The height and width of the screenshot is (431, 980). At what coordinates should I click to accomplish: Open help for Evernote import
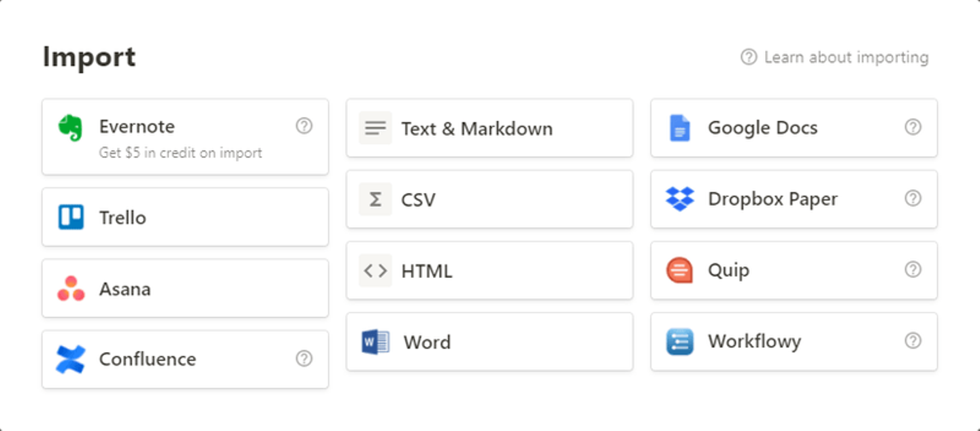[x=304, y=126]
